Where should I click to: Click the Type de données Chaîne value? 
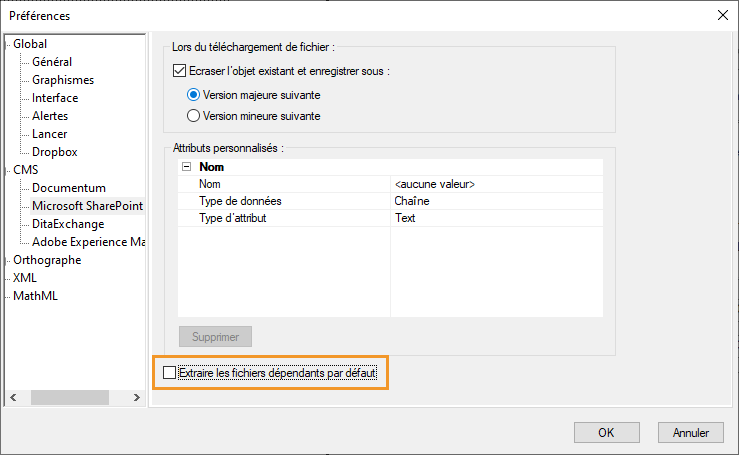coord(497,201)
